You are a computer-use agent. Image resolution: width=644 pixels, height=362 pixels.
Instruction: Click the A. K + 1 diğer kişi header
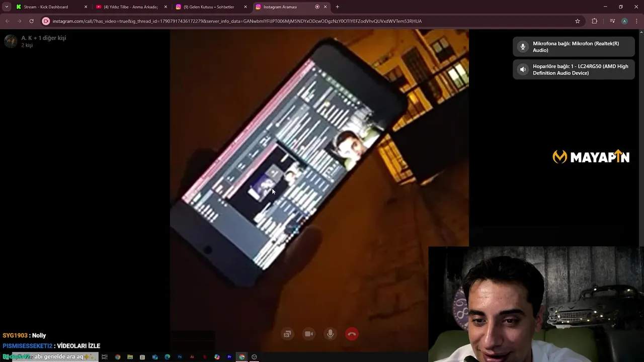point(44,38)
